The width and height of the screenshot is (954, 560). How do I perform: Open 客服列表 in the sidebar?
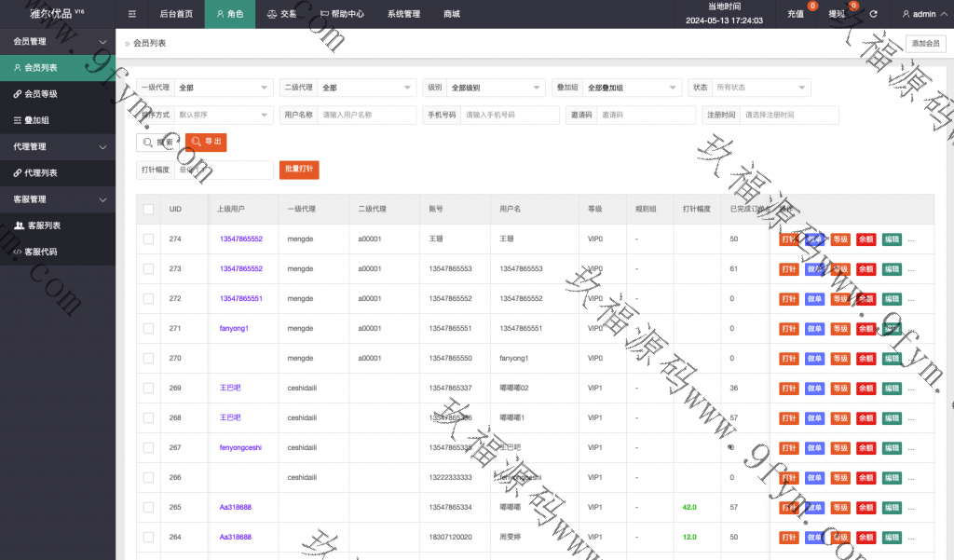pyautogui.click(x=43, y=225)
